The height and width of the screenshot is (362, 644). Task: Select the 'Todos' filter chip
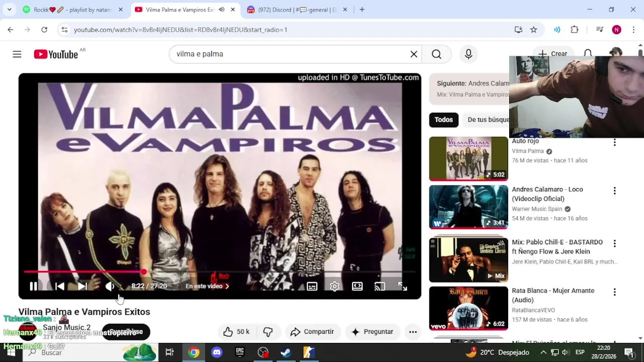(x=443, y=120)
